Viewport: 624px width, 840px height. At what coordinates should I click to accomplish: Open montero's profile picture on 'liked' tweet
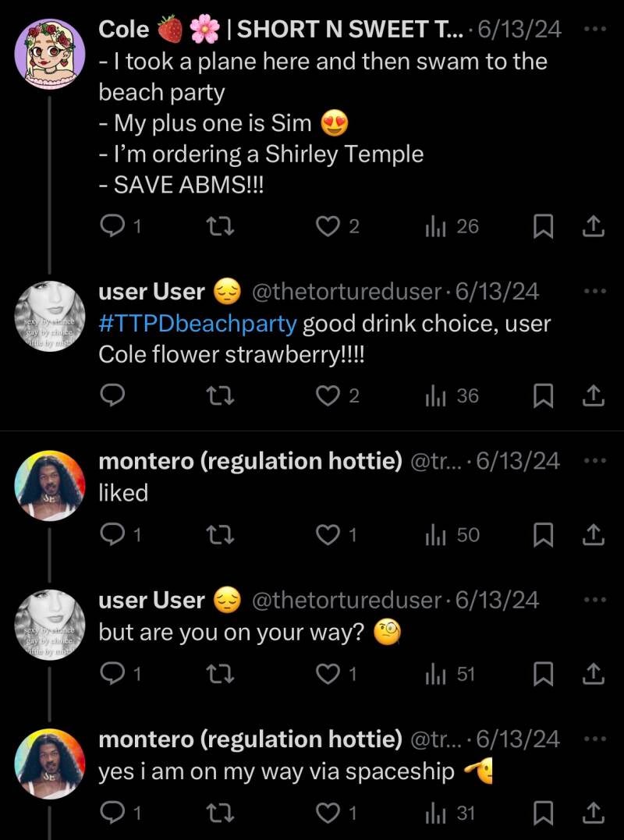click(x=50, y=485)
